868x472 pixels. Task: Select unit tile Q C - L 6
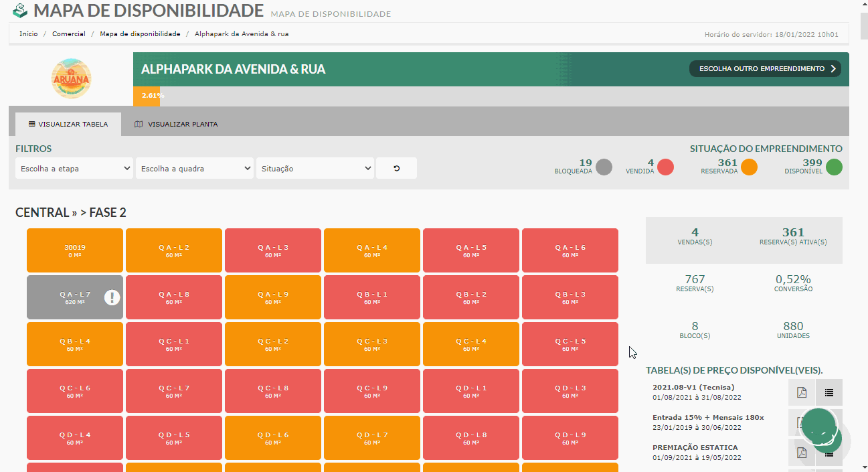click(75, 391)
